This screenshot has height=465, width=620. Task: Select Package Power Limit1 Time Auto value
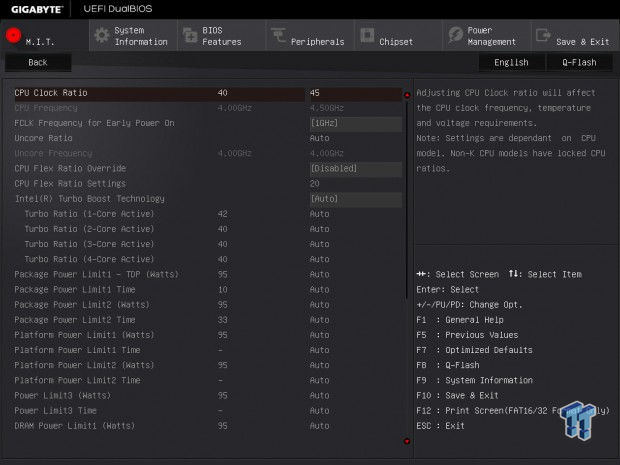point(319,289)
